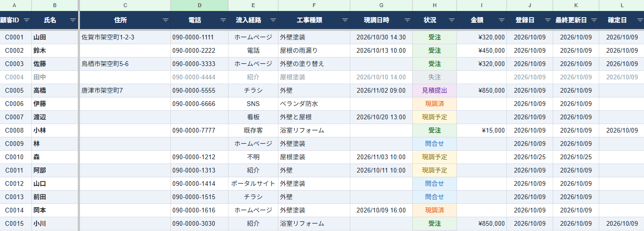This screenshot has width=644, height=231.
Task: Click amount cell ¥15,000
Action: (x=482, y=130)
